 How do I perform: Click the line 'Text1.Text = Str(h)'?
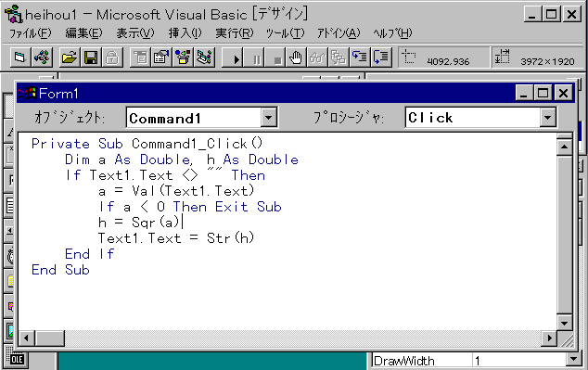click(176, 238)
